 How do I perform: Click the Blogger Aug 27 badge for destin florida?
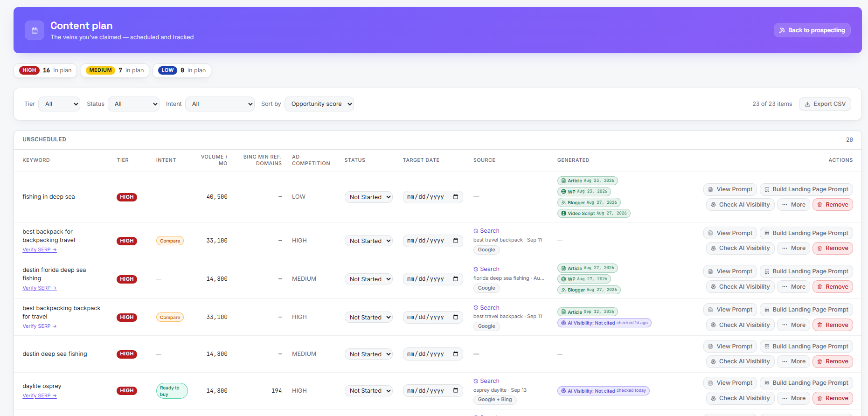(589, 290)
